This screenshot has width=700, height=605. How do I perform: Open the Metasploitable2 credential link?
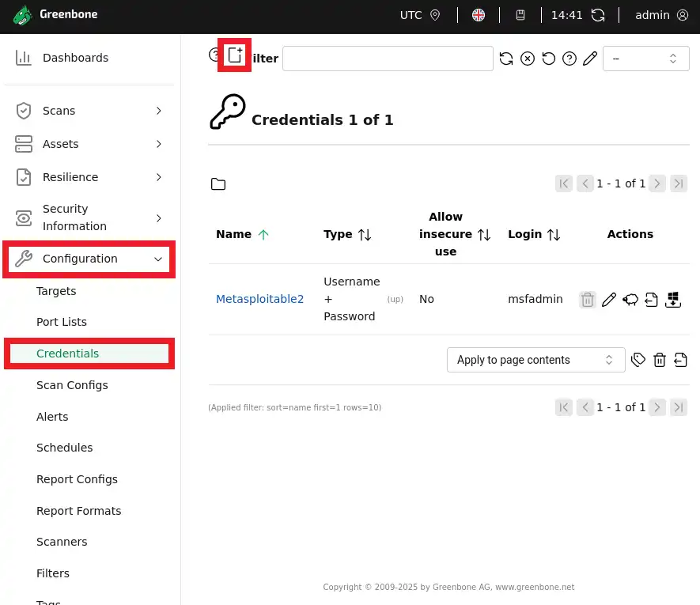[259, 299]
